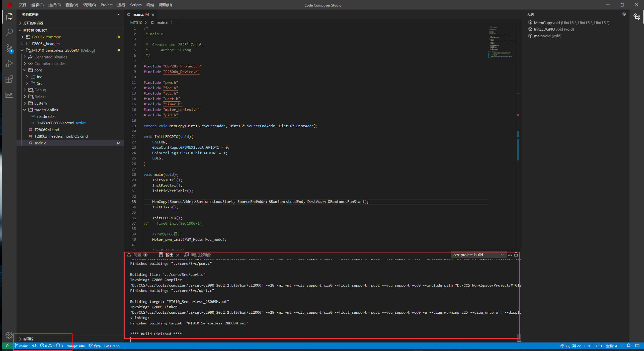Open F28069M.cmd file in explorer
644x351 pixels.
click(47, 130)
